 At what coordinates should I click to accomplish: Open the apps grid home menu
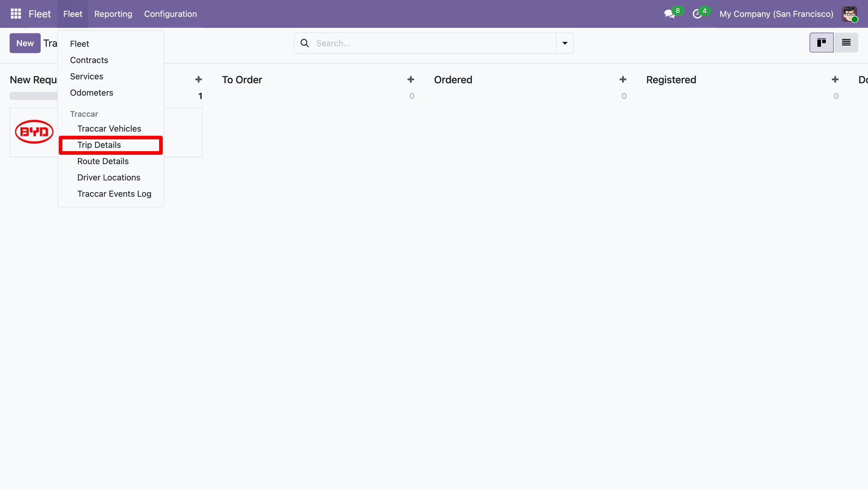16,14
